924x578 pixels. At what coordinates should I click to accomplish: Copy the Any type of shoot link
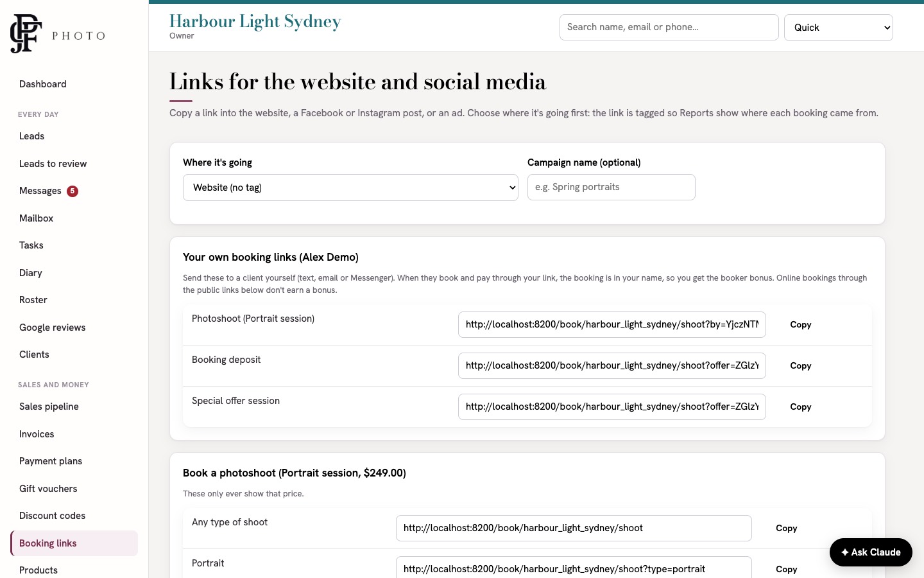click(787, 529)
